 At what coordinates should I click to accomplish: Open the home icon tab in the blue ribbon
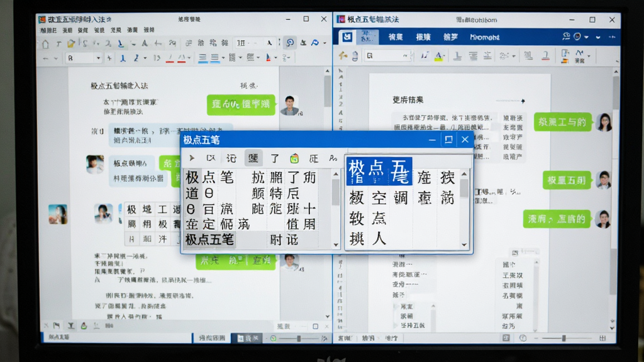[x=347, y=37]
